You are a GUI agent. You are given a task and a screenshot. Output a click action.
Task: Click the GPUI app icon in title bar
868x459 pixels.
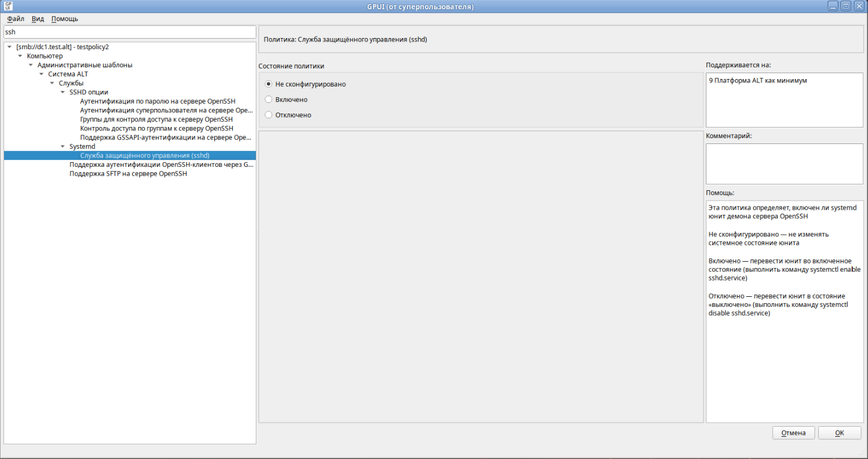coord(8,6)
